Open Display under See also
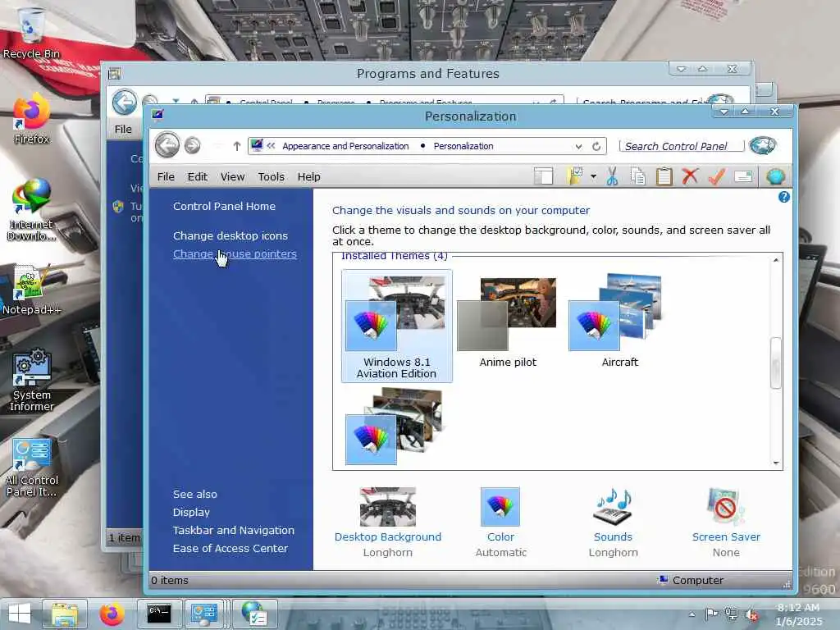The width and height of the screenshot is (840, 630). (x=191, y=512)
